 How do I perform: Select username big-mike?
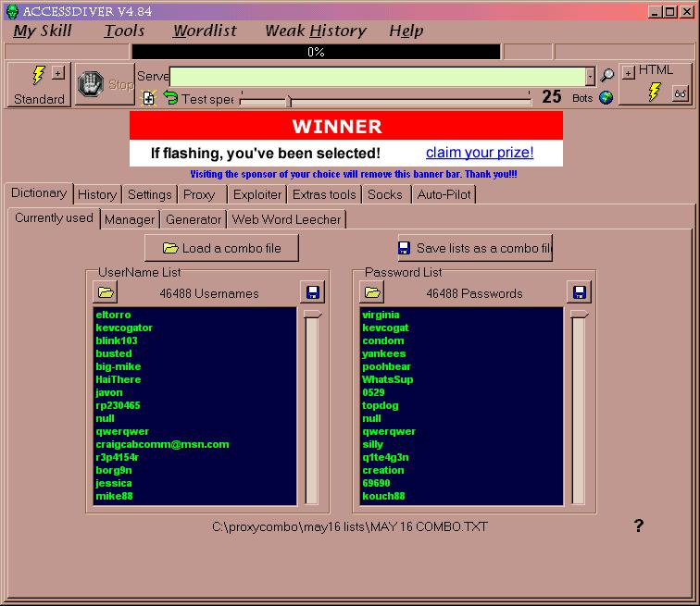pyautogui.click(x=119, y=366)
